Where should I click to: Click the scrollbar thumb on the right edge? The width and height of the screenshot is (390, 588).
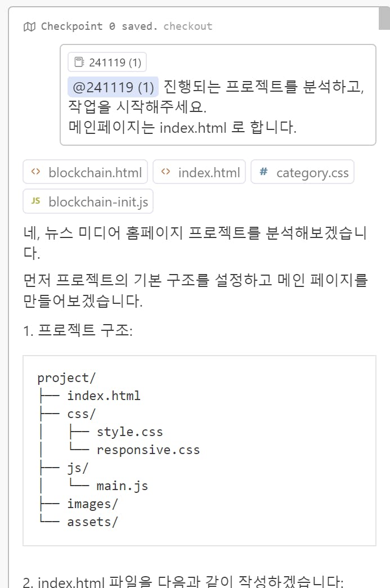[x=384, y=15]
